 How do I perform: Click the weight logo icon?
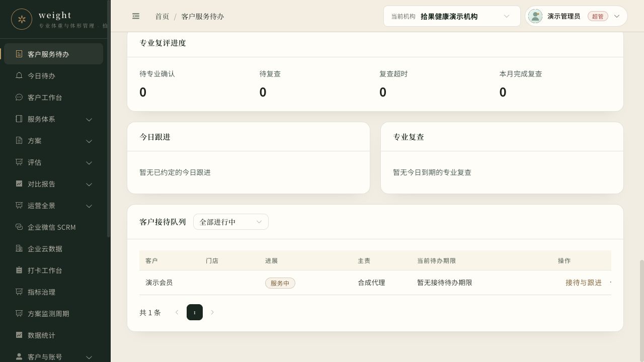(x=22, y=19)
